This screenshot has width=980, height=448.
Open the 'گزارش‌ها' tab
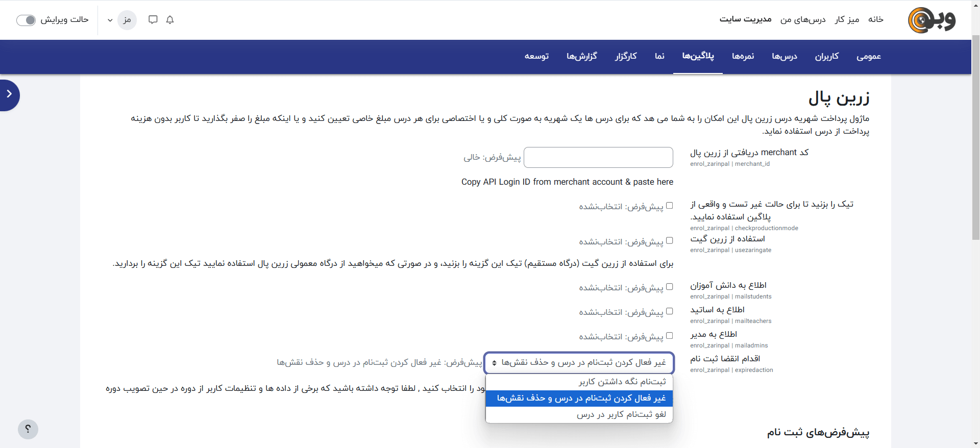click(x=581, y=56)
